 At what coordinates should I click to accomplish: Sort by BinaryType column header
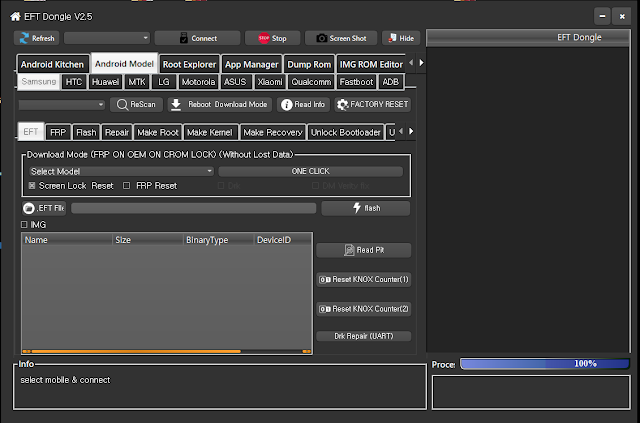[x=219, y=240]
